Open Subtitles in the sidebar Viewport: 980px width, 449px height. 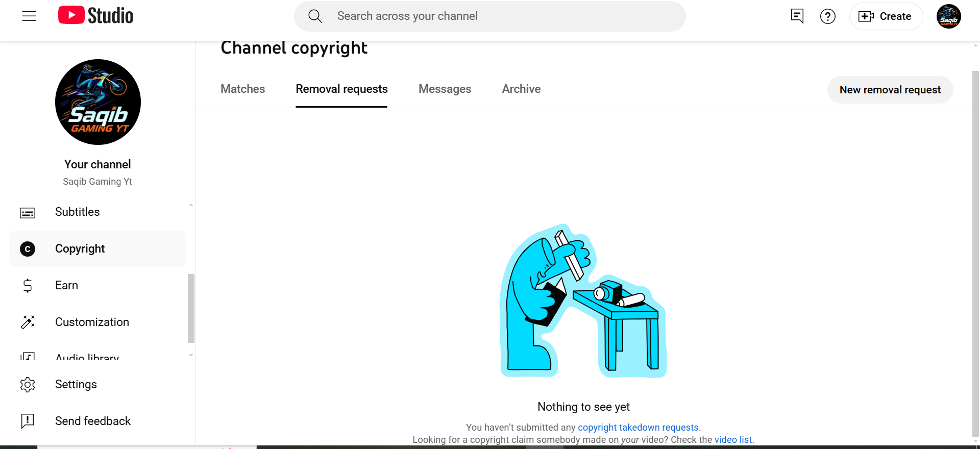click(98, 212)
